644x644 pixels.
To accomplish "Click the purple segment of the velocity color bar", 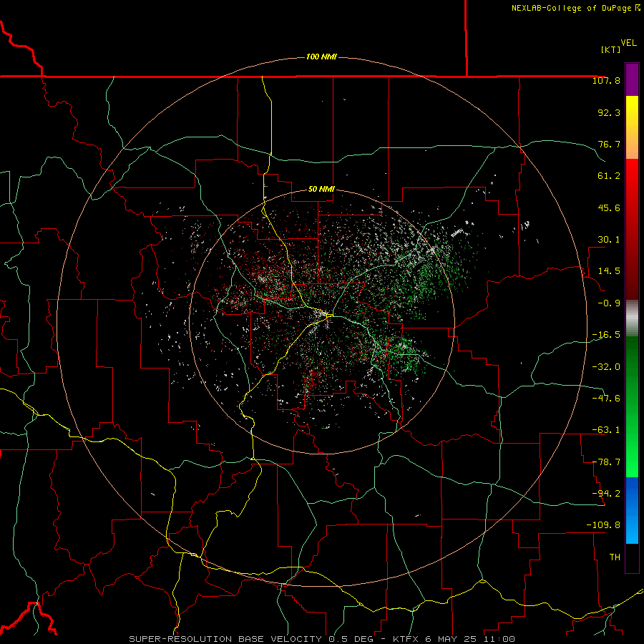I will pyautogui.click(x=632, y=79).
